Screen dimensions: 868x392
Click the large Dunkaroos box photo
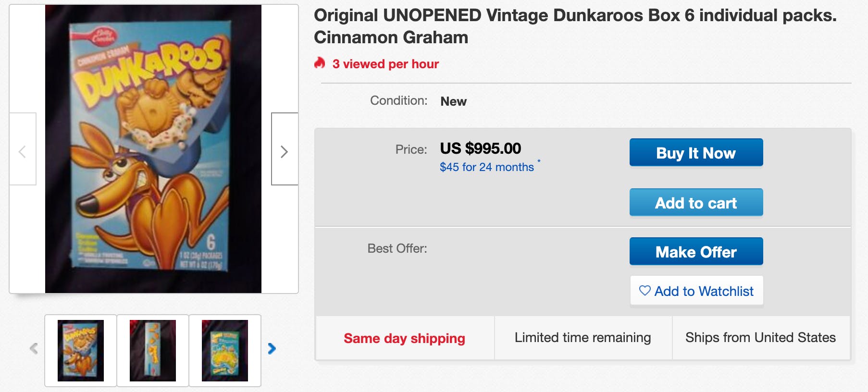[153, 149]
